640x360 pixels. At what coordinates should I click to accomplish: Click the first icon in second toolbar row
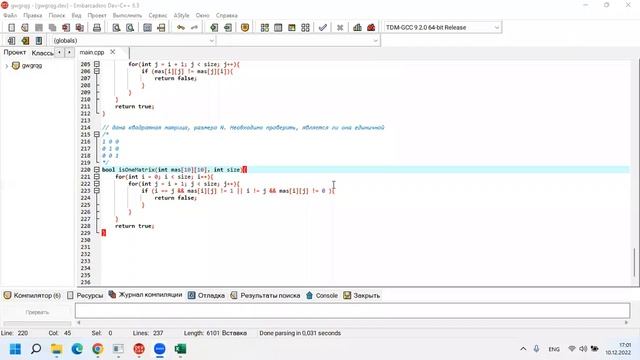coord(11,40)
